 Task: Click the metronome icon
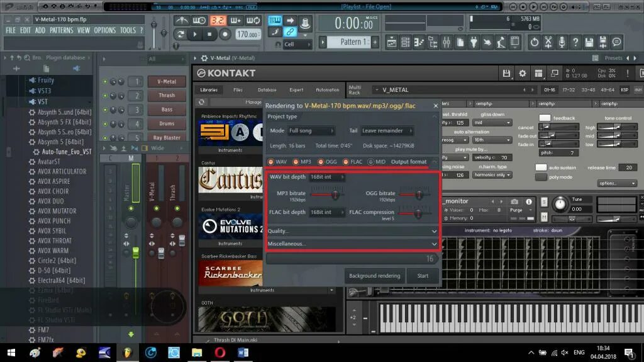(x=182, y=20)
